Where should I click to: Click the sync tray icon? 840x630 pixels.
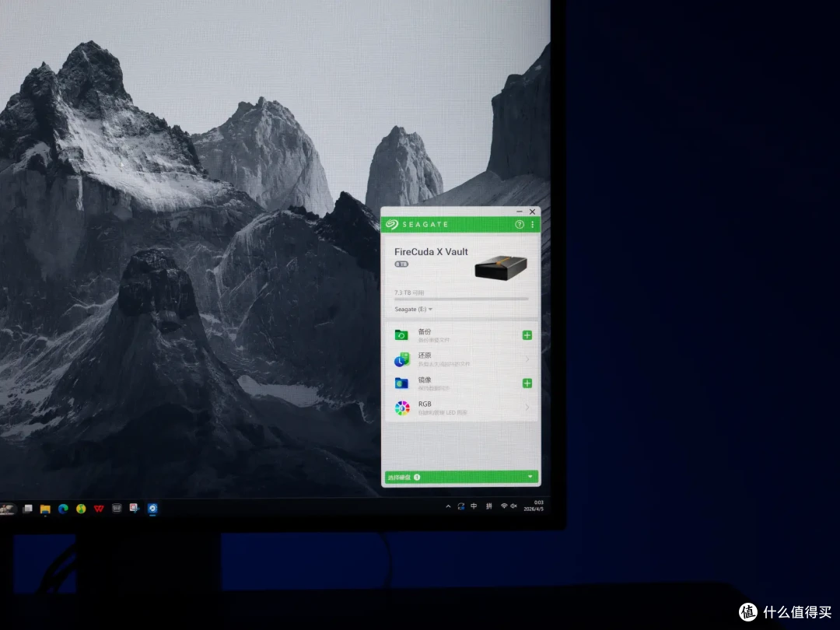tap(460, 506)
